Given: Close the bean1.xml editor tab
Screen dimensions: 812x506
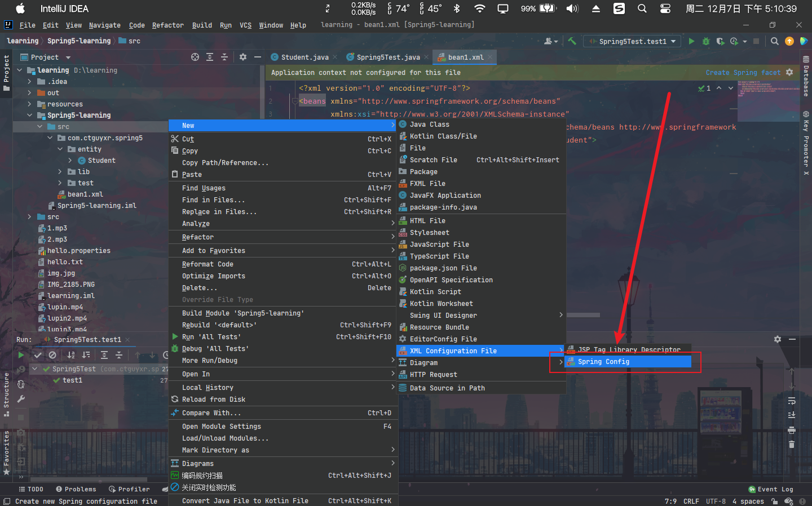Looking at the screenshot, I should [491, 57].
